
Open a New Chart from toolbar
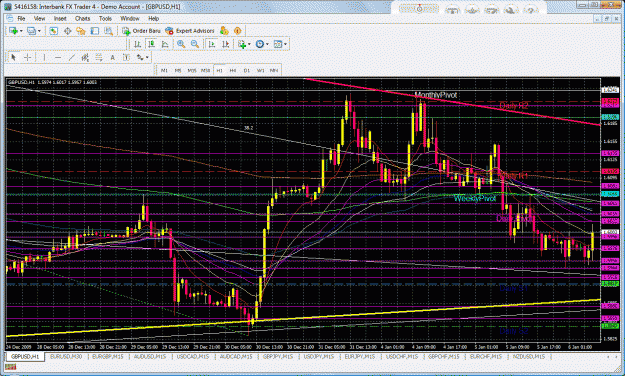click(x=13, y=31)
